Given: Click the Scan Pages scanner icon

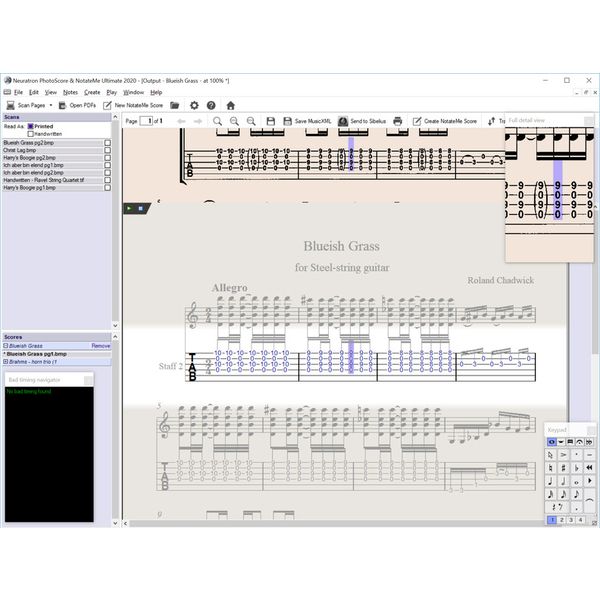Looking at the screenshot, I should pyautogui.click(x=11, y=105).
